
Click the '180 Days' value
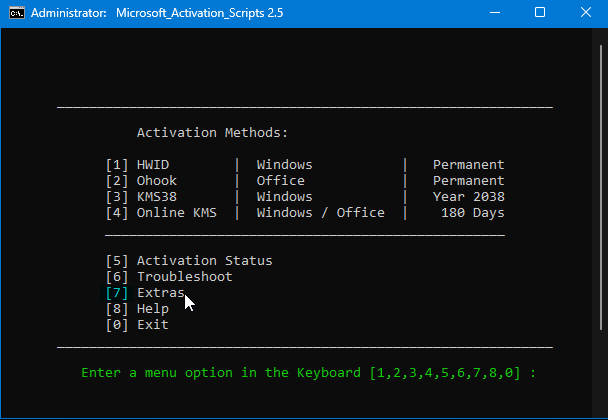click(x=473, y=213)
